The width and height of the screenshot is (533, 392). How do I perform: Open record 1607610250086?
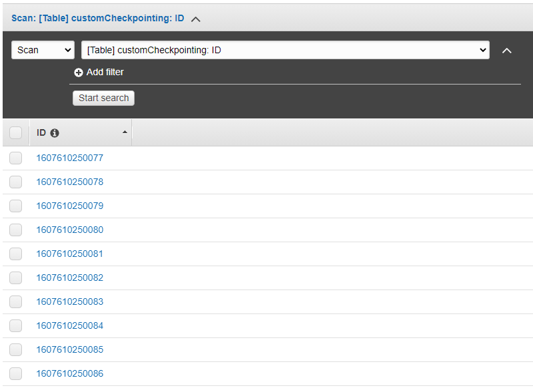69,373
